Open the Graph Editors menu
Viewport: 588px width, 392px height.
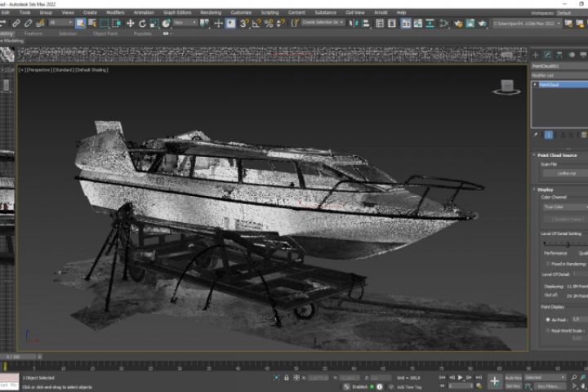177,13
